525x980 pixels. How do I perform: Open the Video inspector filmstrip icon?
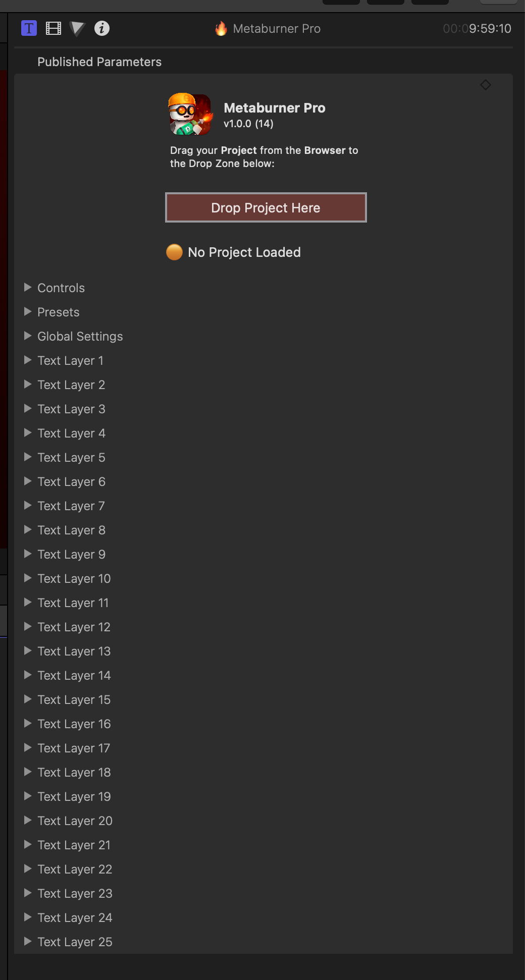coord(53,28)
